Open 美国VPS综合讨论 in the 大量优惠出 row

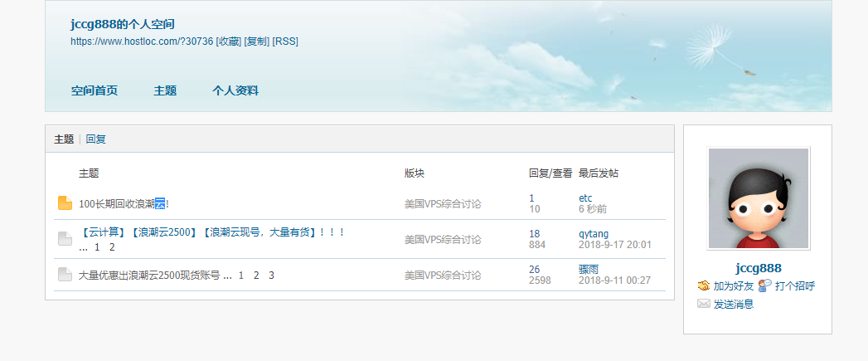(443, 275)
